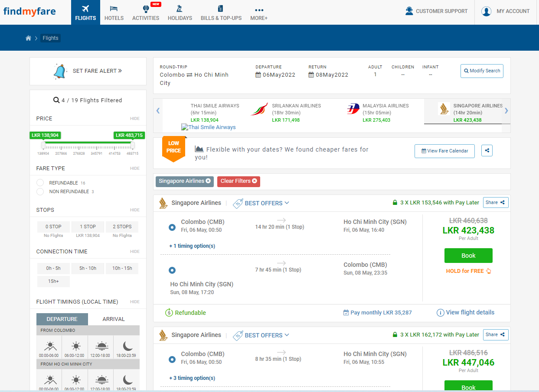Open View Fare Calendar

pos(444,151)
